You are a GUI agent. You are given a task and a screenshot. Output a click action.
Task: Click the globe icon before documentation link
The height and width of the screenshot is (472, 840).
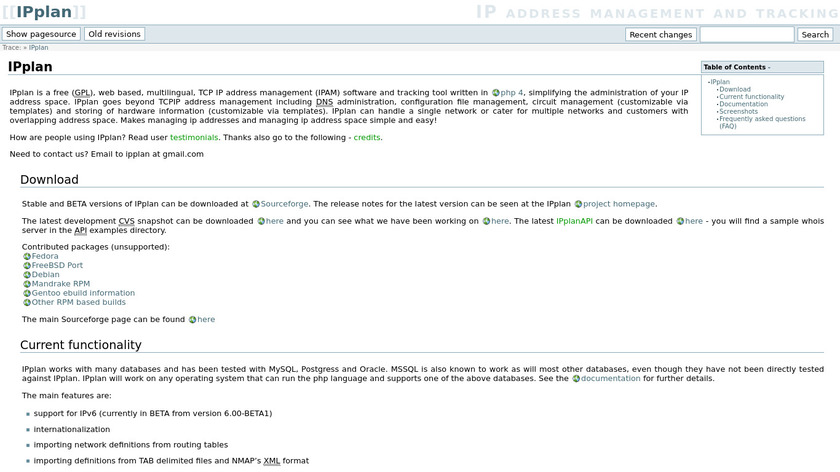(576, 379)
